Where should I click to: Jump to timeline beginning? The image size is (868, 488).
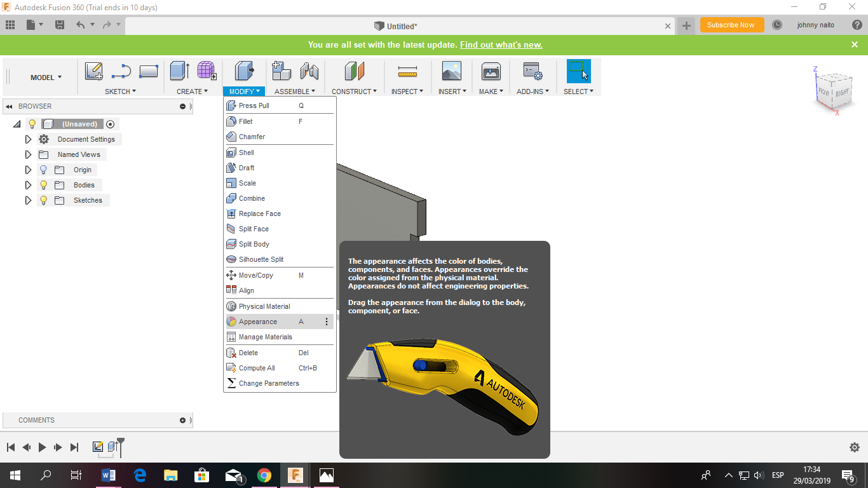[11, 447]
